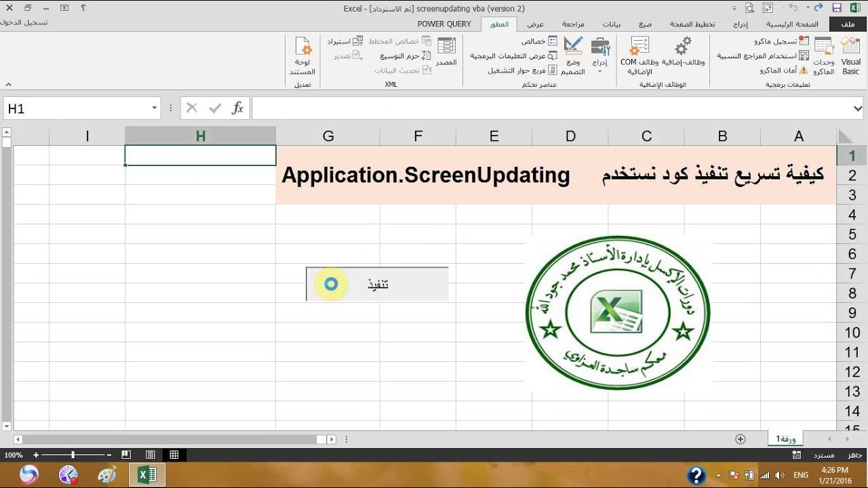
Task: Click the green logo image
Action: 618,312
